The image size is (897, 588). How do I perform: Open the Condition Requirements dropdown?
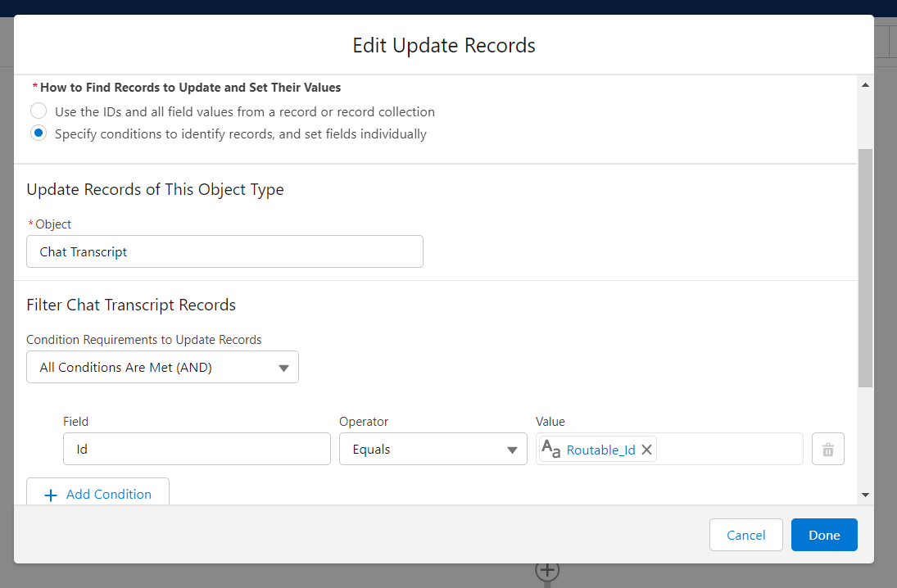tap(162, 368)
